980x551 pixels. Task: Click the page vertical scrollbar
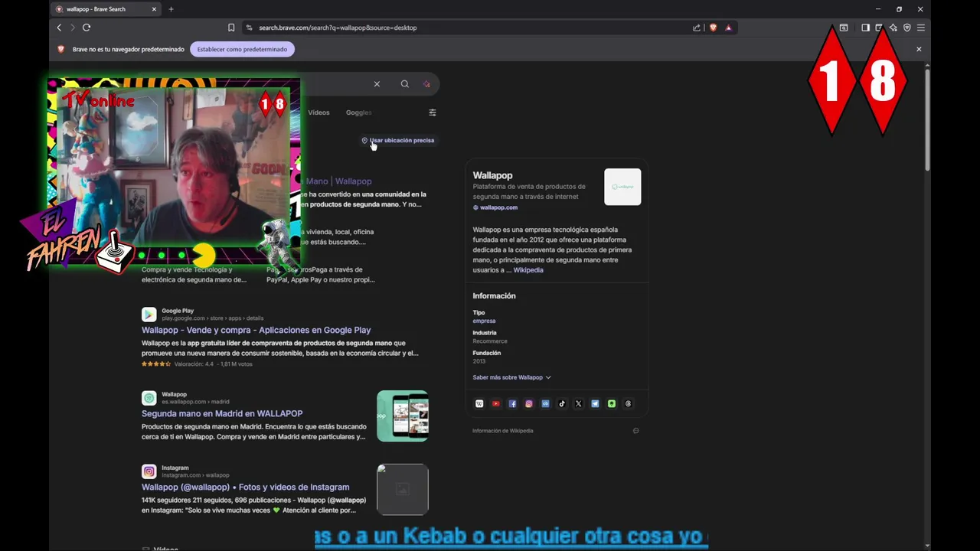[928, 121]
